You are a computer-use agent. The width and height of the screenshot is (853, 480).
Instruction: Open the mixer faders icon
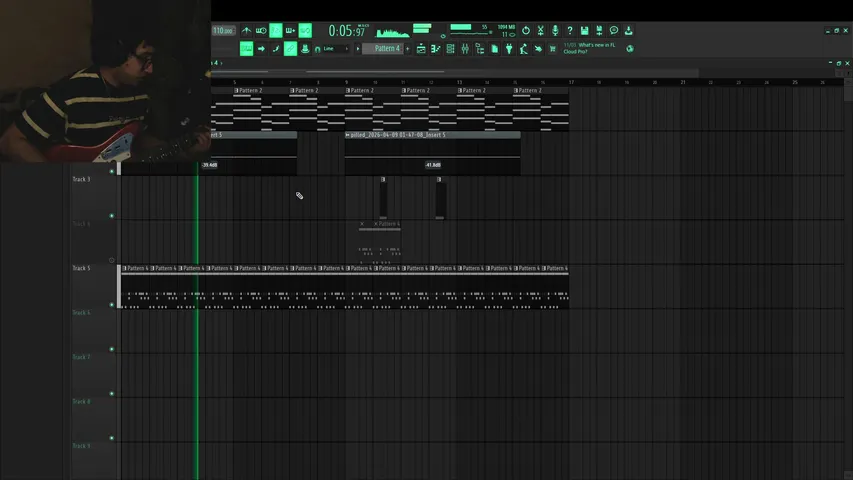click(465, 49)
